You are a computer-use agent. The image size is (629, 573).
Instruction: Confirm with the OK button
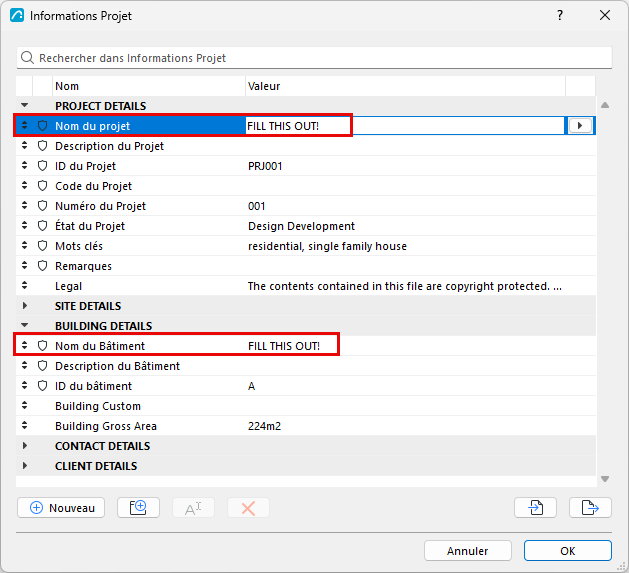[568, 551]
